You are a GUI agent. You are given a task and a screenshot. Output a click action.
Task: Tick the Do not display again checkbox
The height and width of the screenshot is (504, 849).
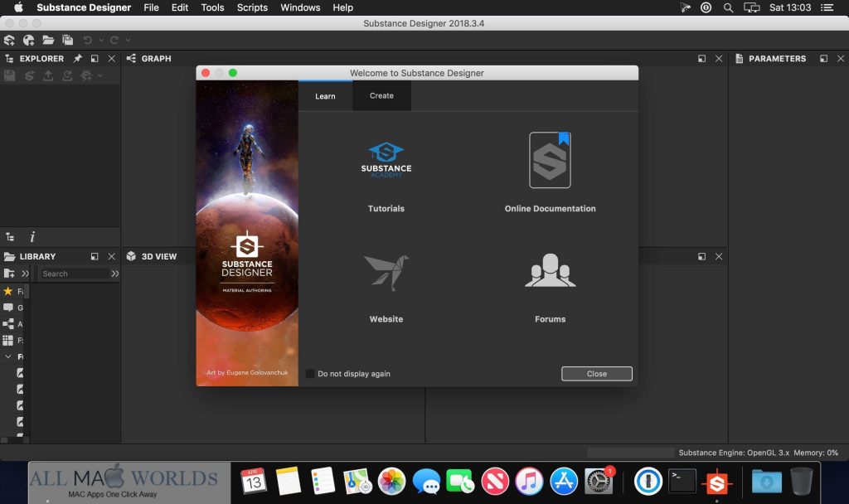coord(310,374)
